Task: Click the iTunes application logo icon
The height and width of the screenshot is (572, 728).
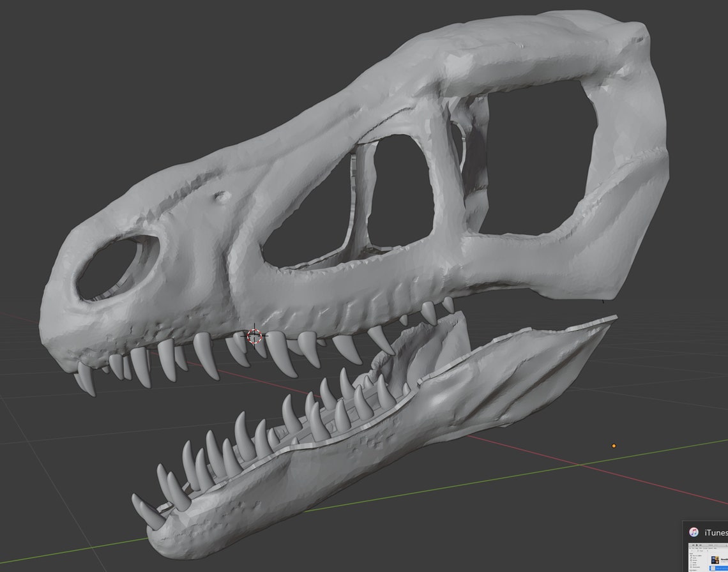Action: pos(694,532)
